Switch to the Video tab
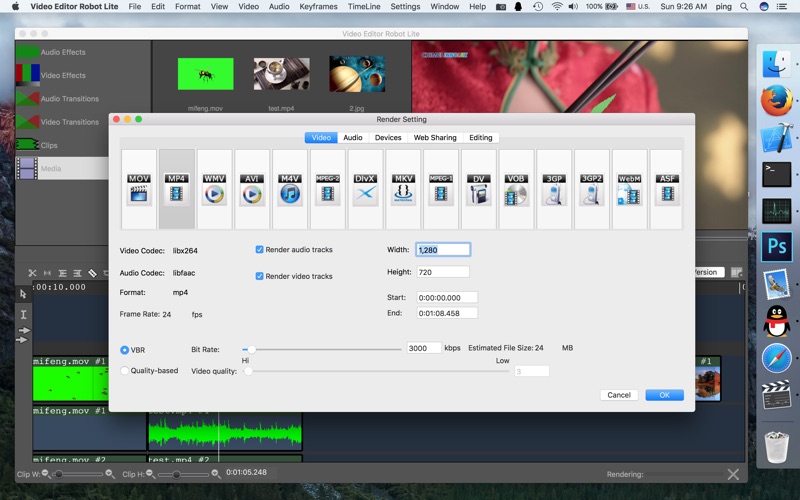 pyautogui.click(x=321, y=138)
